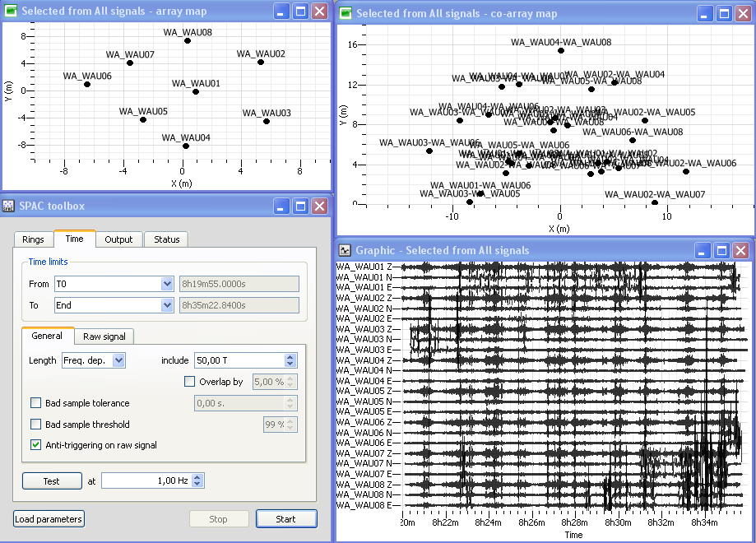Enable the Overlap by checkbox

click(x=190, y=382)
